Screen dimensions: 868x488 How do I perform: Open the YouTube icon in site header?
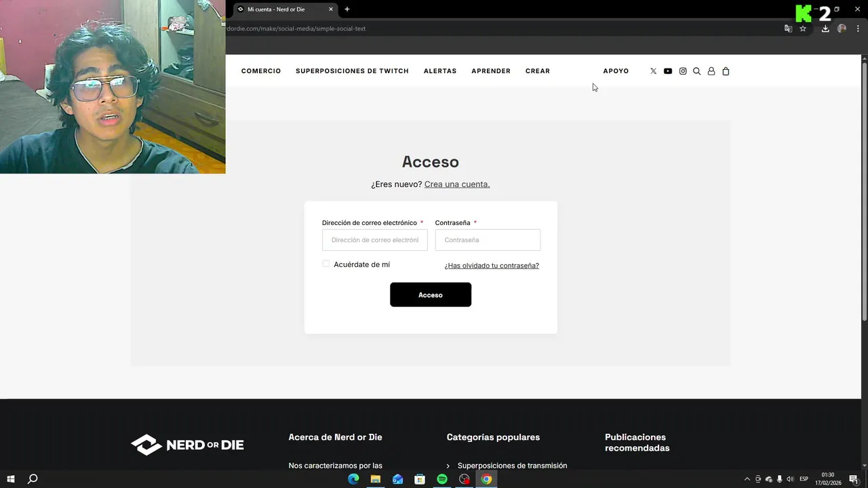pos(668,71)
